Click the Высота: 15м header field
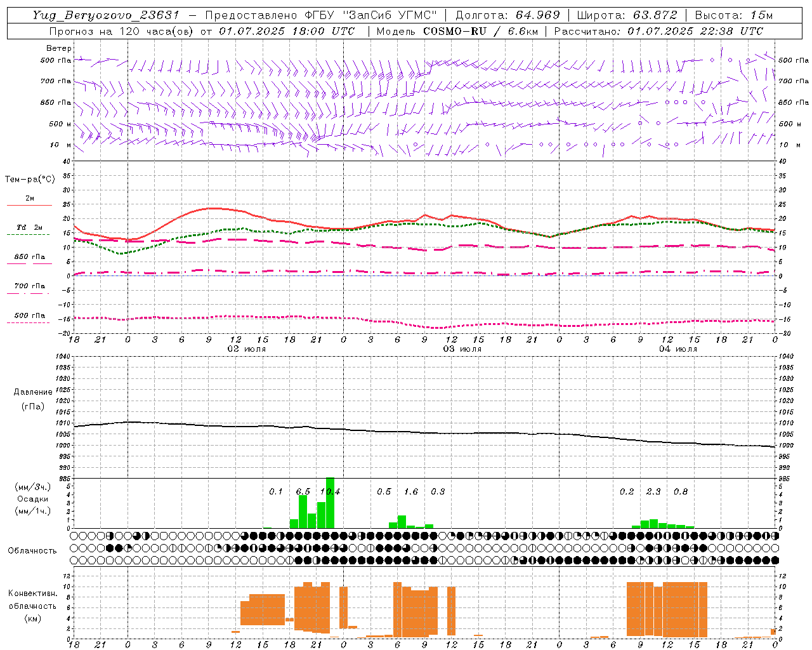Image resolution: width=812 pixels, height=650 pixels. click(x=734, y=15)
